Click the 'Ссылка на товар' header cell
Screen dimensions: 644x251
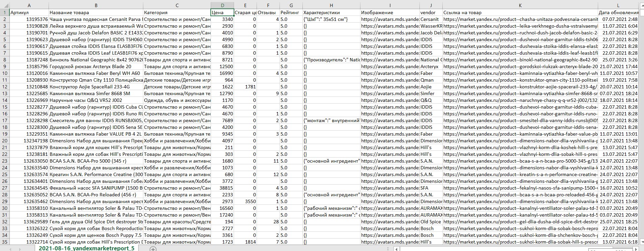[520, 12]
